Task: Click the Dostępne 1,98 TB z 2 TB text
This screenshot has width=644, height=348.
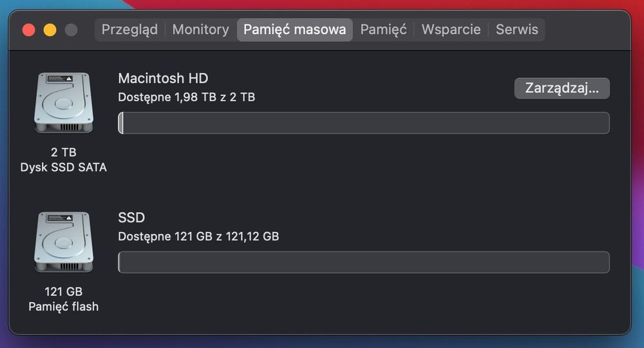Action: click(187, 97)
